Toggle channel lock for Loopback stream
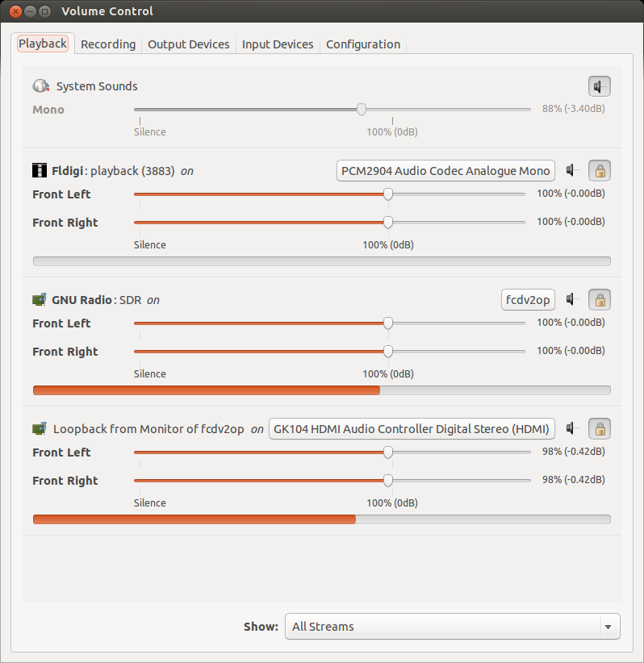644x663 pixels. pos(600,428)
